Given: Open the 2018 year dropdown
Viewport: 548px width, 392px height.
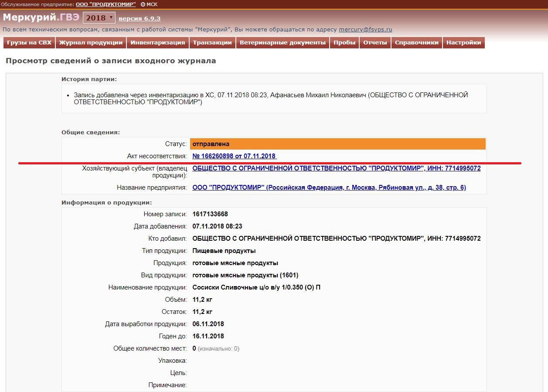Looking at the screenshot, I should [99, 18].
